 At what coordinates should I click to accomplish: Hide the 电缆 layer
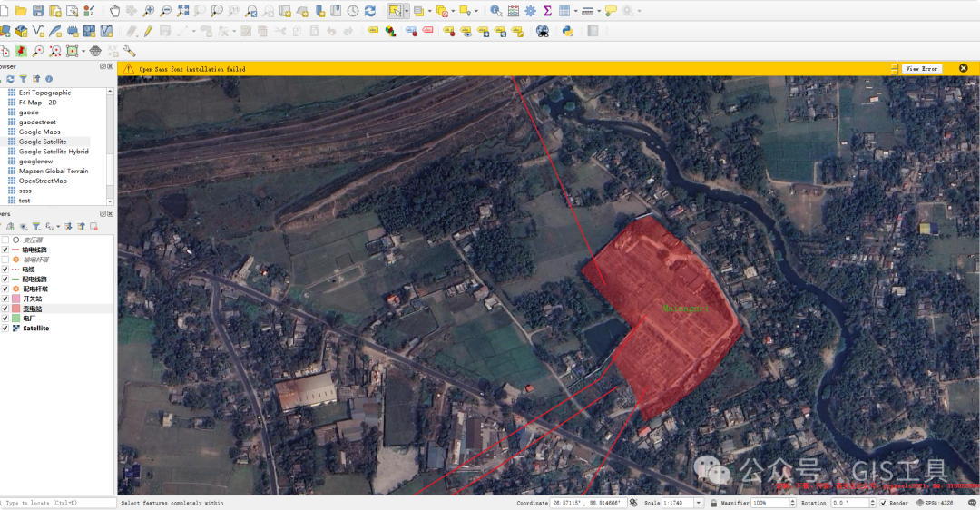click(x=5, y=270)
